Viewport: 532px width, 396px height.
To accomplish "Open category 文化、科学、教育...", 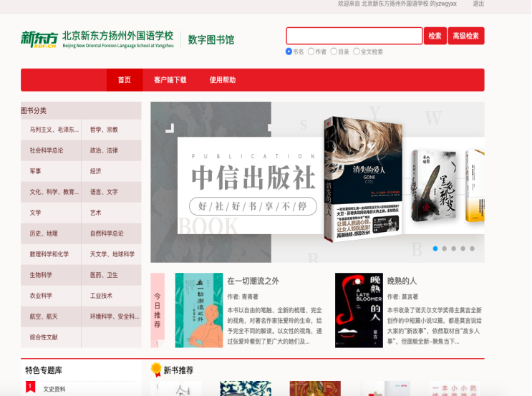I will click(x=54, y=192).
